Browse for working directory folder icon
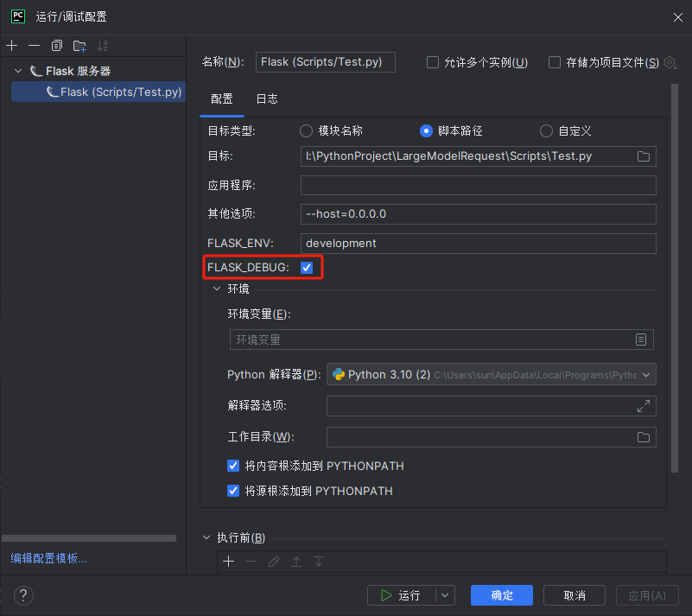 tap(643, 437)
